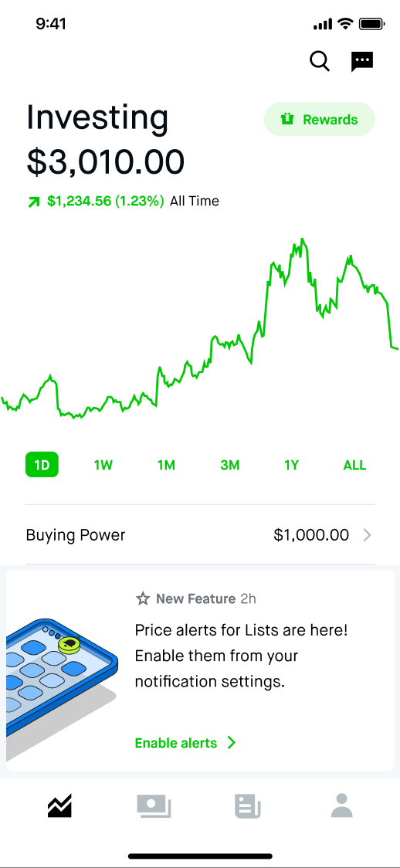Expand Buying Power chevron arrow
This screenshot has width=400, height=868.
point(367,534)
